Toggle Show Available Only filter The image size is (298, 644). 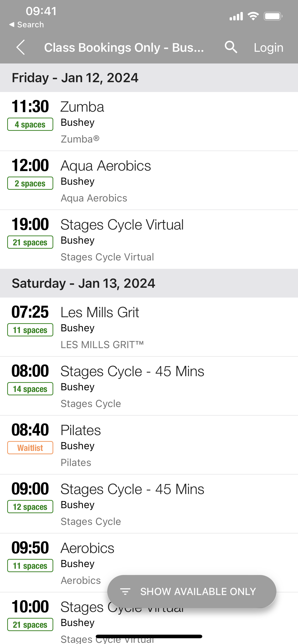click(191, 592)
